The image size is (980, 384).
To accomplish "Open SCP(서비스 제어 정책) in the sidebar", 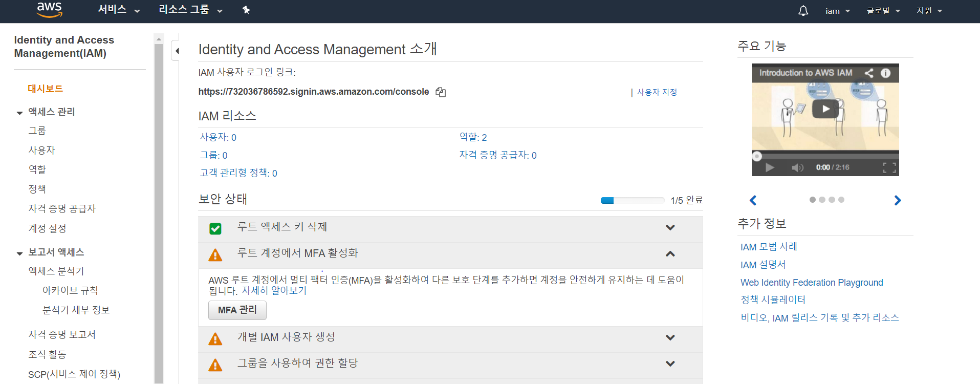I will click(x=74, y=374).
